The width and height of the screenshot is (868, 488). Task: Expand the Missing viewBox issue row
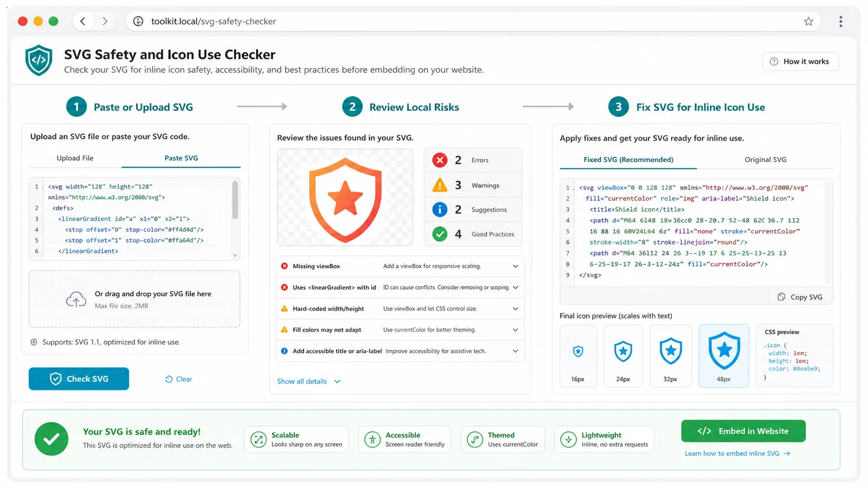(x=515, y=266)
